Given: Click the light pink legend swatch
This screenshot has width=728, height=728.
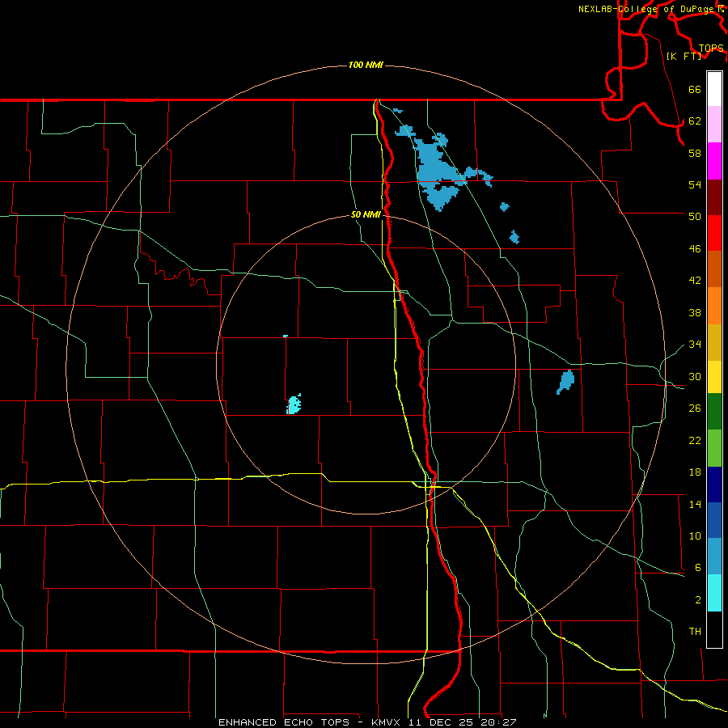Looking at the screenshot, I should tap(714, 125).
